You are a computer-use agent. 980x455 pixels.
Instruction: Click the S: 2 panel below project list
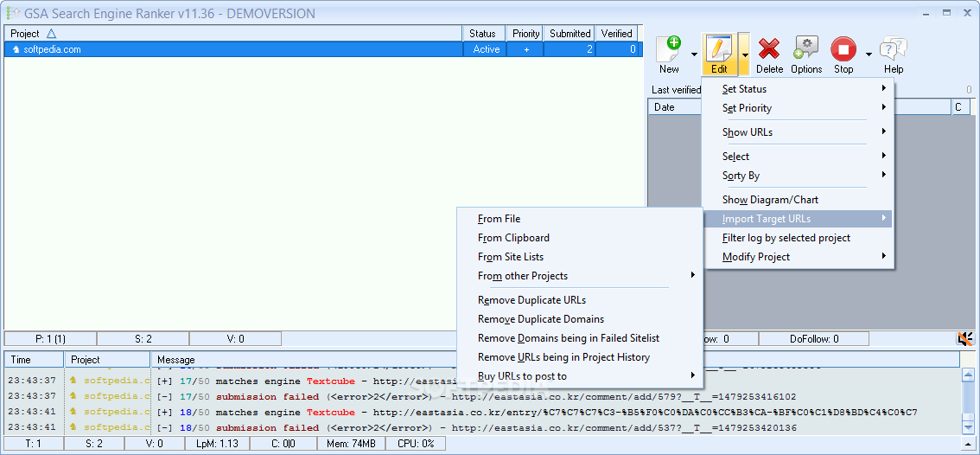[x=143, y=338]
